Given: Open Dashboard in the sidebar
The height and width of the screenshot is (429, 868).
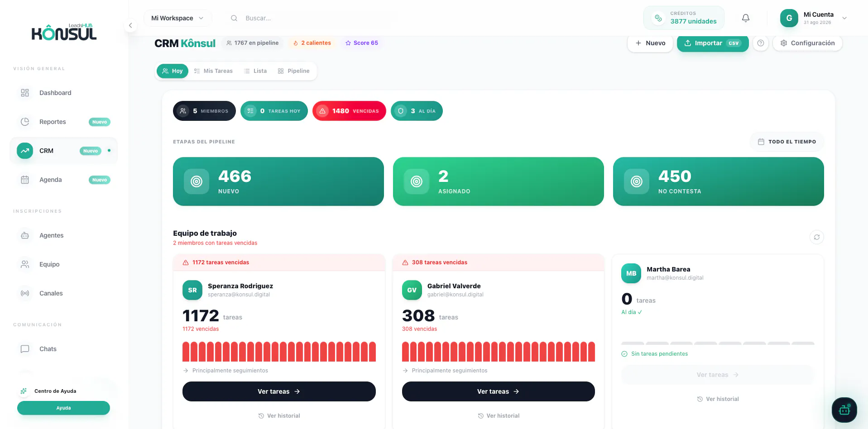Looking at the screenshot, I should coord(64,93).
